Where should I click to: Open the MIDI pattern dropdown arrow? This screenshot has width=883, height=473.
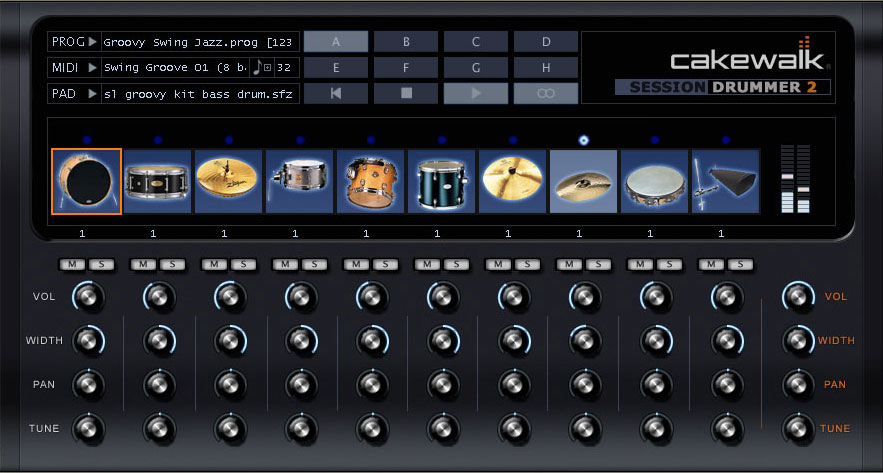(x=92, y=68)
